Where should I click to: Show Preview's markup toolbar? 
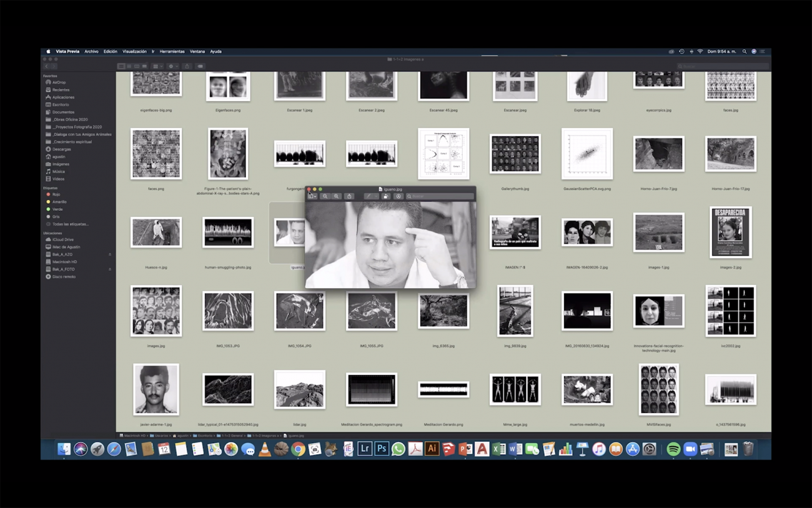coord(399,196)
